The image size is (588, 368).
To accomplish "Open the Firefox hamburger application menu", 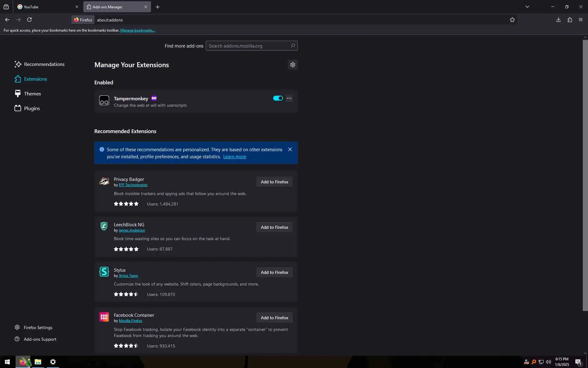I will [x=581, y=20].
